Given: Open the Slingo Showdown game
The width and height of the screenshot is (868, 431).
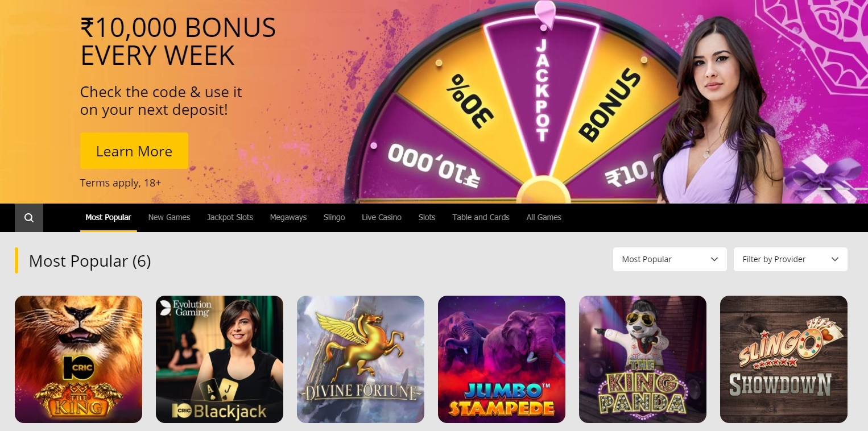Looking at the screenshot, I should (784, 359).
